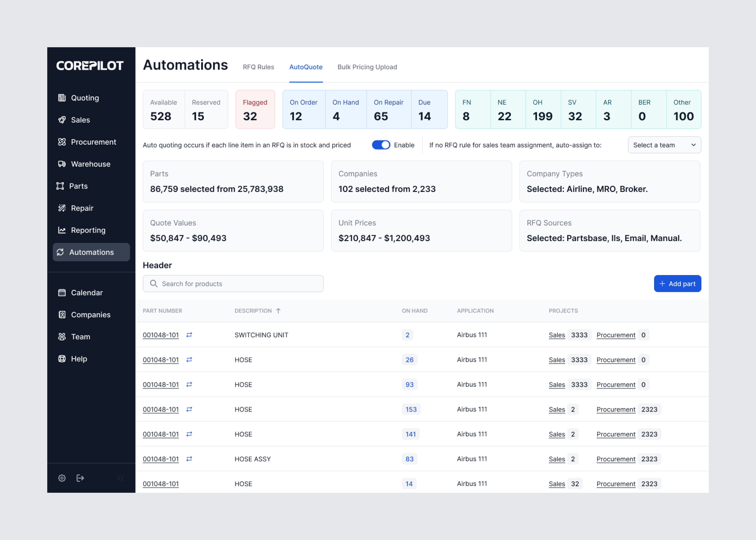Open Procurement link in SWITCHING UNIT row
Viewport: 756px width, 540px height.
[616, 335]
